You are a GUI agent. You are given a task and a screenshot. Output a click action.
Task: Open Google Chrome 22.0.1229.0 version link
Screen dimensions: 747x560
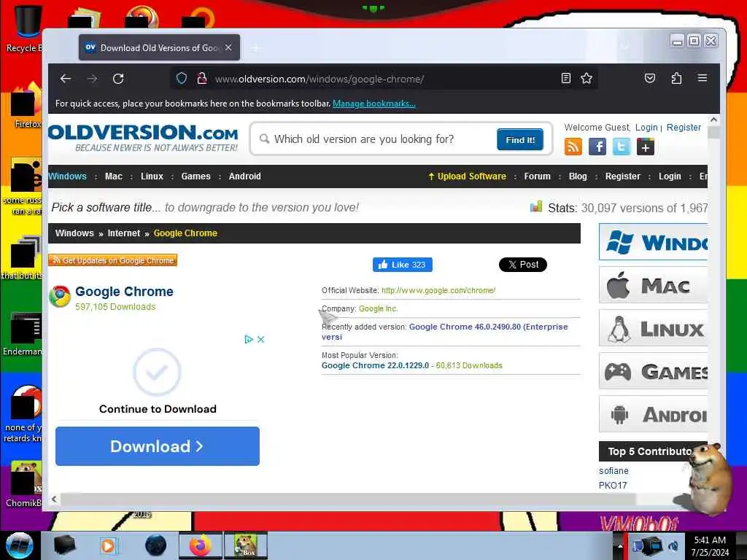point(376,365)
